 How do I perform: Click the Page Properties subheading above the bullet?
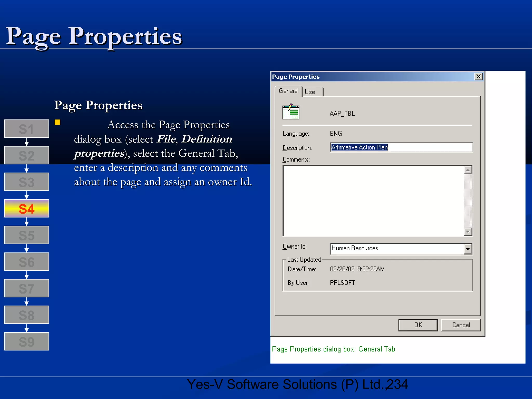click(98, 105)
